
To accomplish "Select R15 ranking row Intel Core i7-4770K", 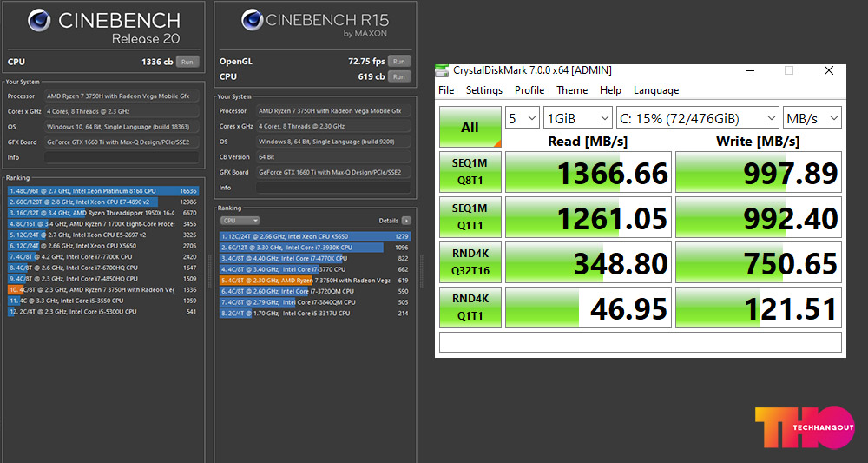I will 315,259.
